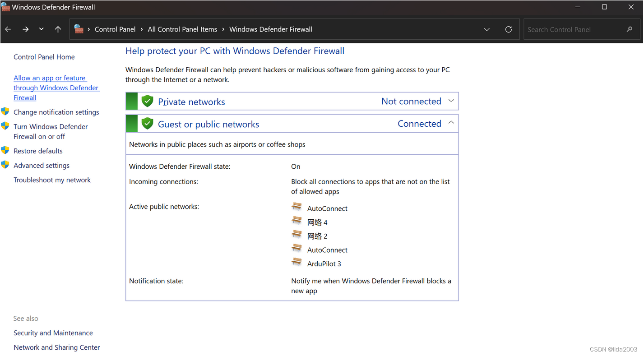Open Troubleshoot my network

52,180
